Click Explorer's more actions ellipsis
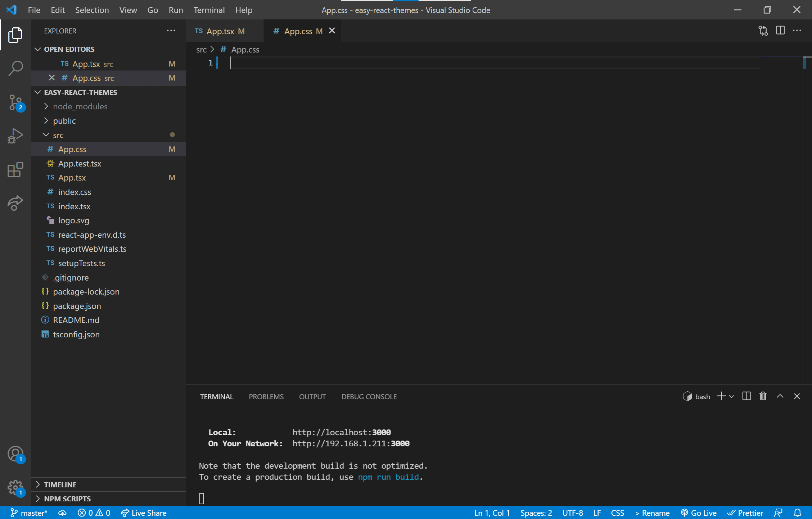812x519 pixels. (171, 31)
